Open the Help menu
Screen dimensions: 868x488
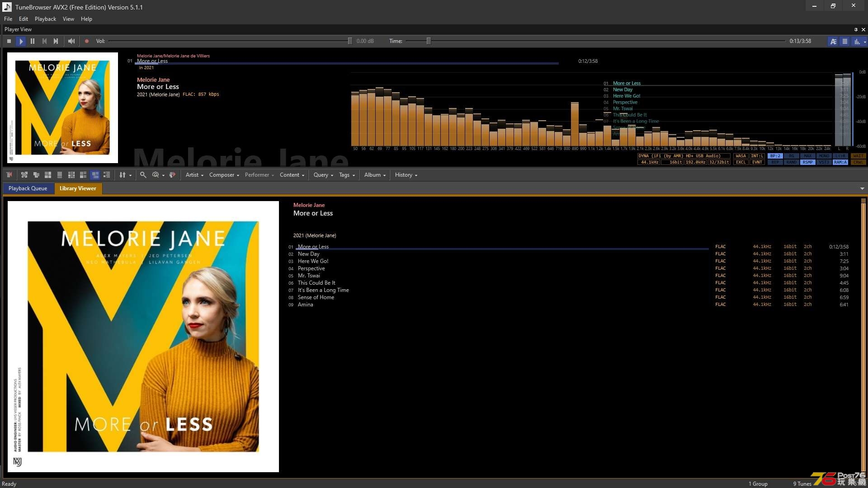pos(86,19)
